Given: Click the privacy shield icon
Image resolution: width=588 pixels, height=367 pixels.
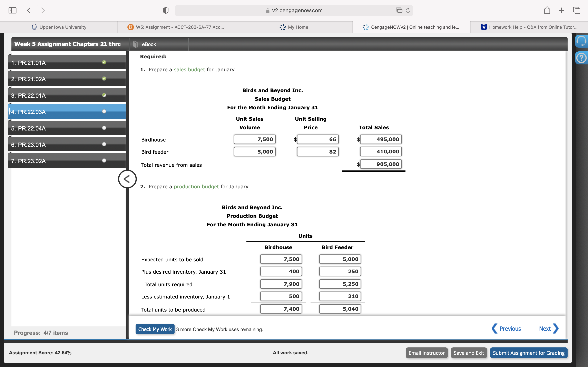Looking at the screenshot, I should point(165,10).
